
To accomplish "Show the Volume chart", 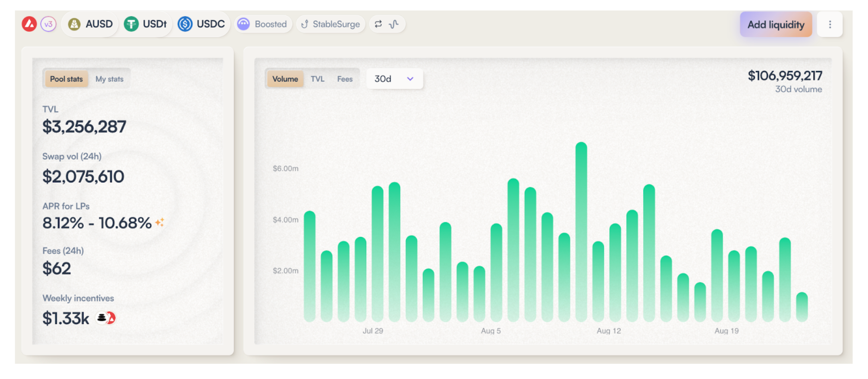I will 285,79.
